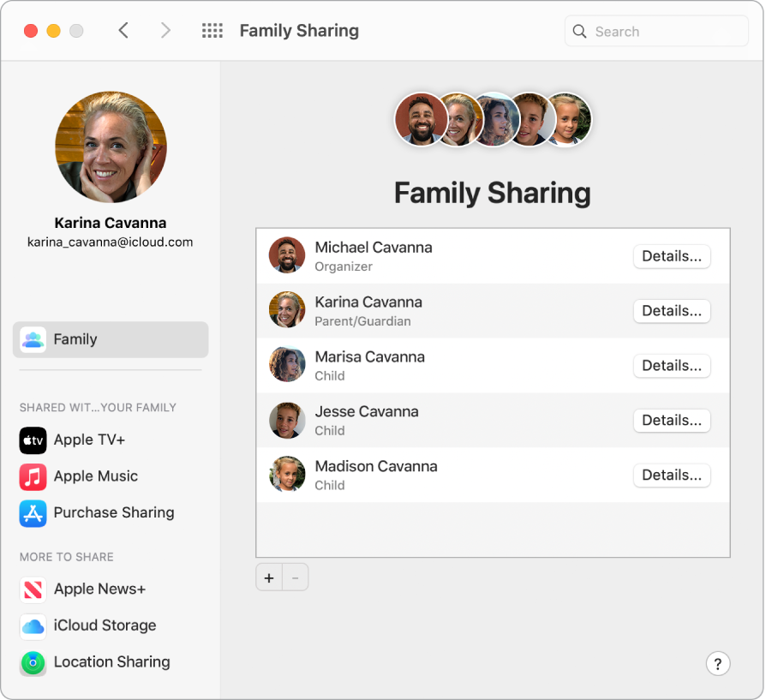The image size is (766, 700).
Task: Open the Apple TV+ icon
Action: (33, 440)
